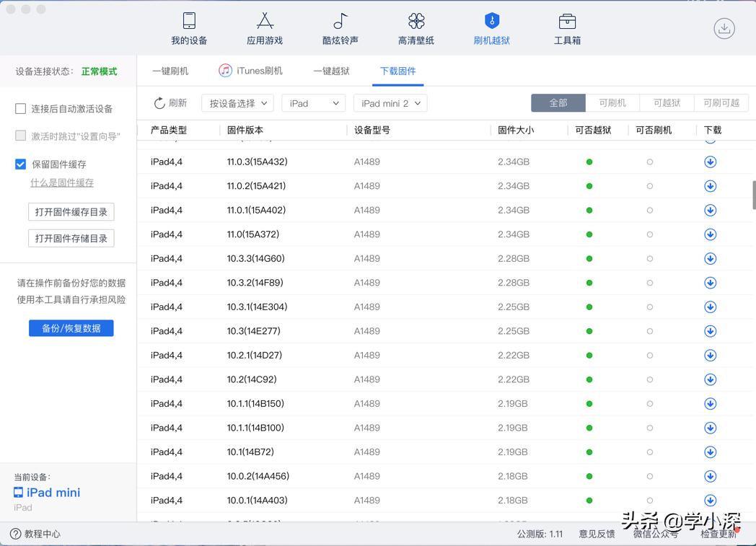Screen dimensions: 756x546
Task: Open the download manager icon top right
Action: [x=723, y=27]
